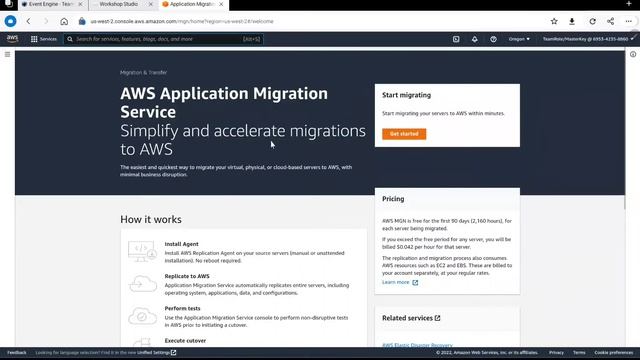Go back in browser history
The height and width of the screenshot is (360, 640).
28,21
